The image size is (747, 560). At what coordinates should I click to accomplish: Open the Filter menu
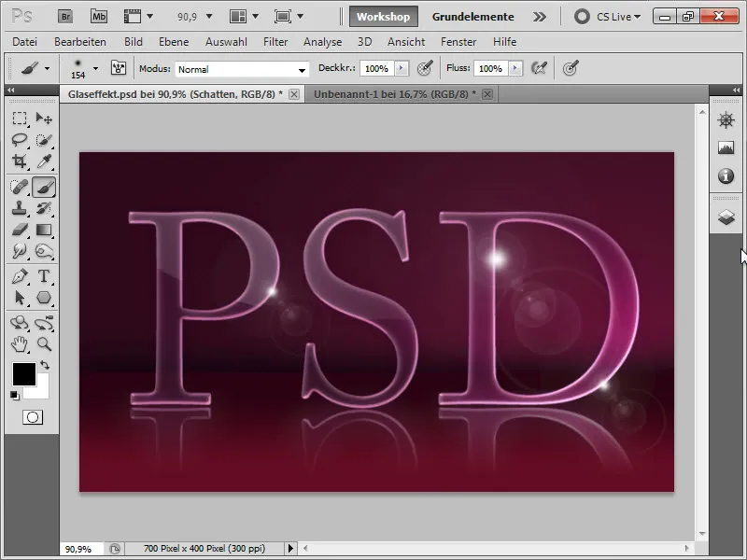(x=275, y=42)
